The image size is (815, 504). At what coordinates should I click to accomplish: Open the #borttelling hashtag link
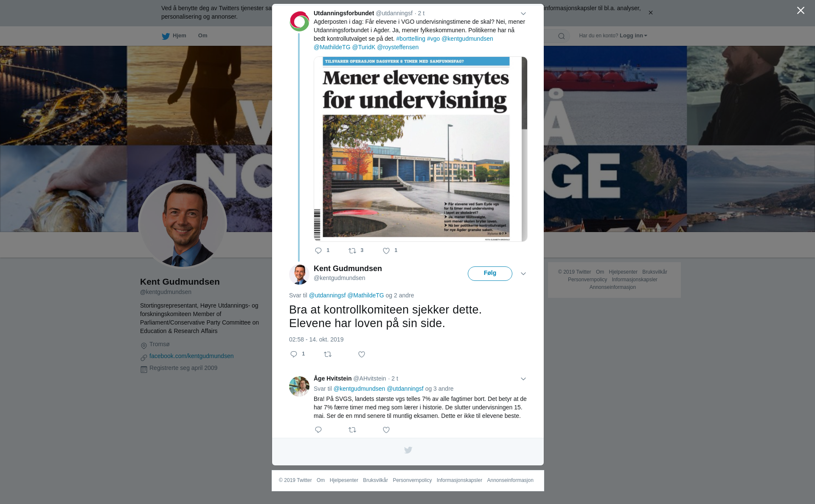coord(410,39)
